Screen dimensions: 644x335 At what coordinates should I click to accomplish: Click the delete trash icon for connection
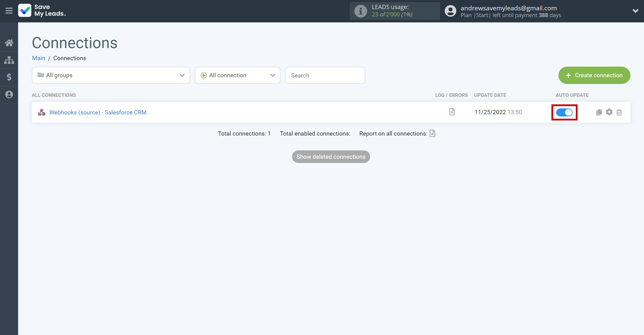(x=619, y=112)
